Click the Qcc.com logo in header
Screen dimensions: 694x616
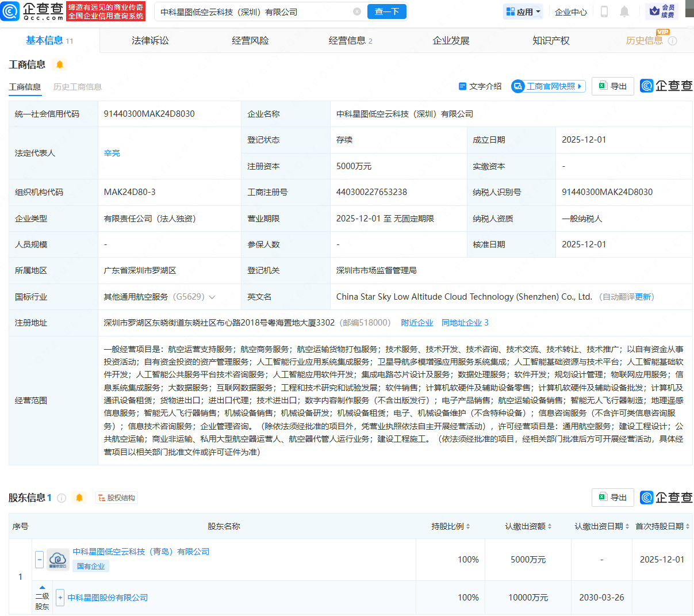click(33, 11)
